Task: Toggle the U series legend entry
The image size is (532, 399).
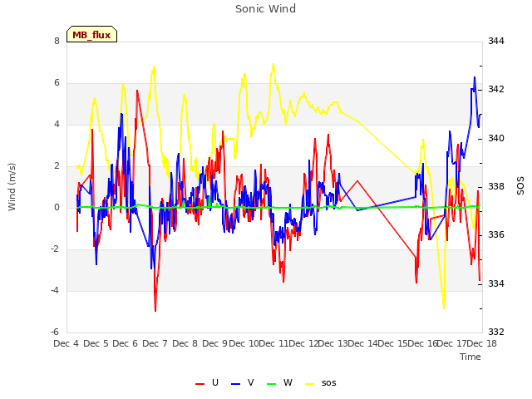Action: [x=207, y=382]
